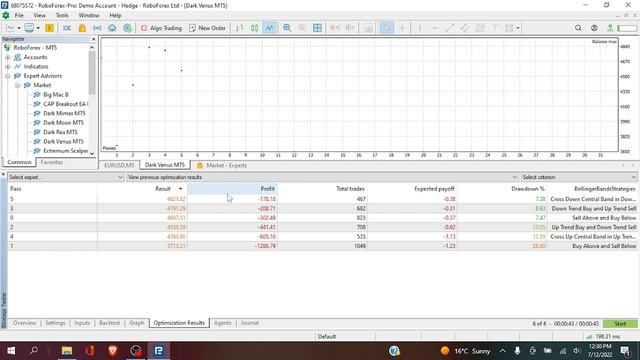Expand the Accounts tree node
640x360 pixels.
(7, 57)
